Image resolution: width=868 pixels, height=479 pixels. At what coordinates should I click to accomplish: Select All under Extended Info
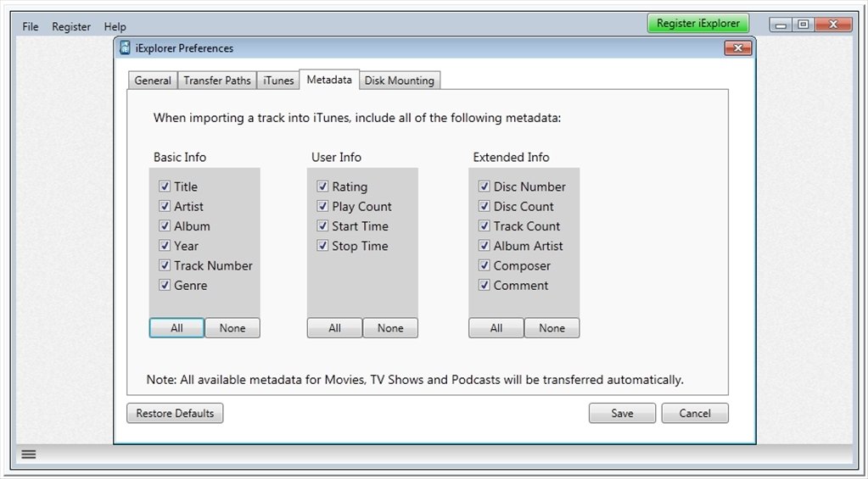point(496,328)
